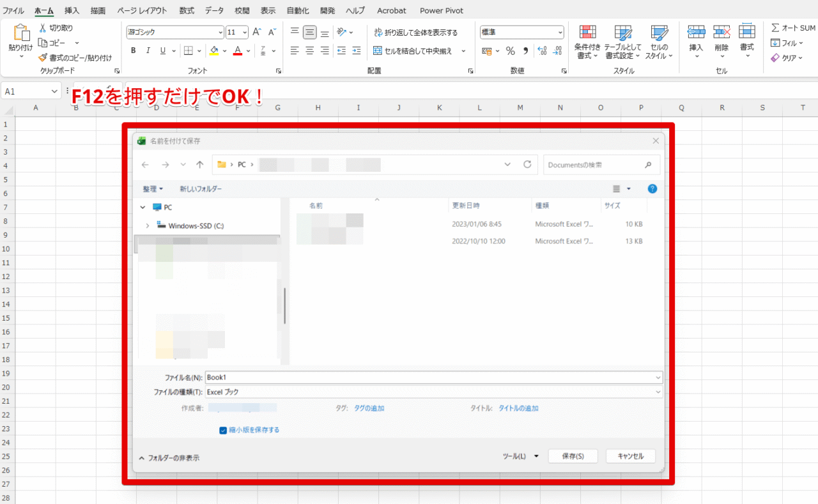Apply italic formatting from the ribbon
Viewport: 818px width, 504px height.
point(148,50)
